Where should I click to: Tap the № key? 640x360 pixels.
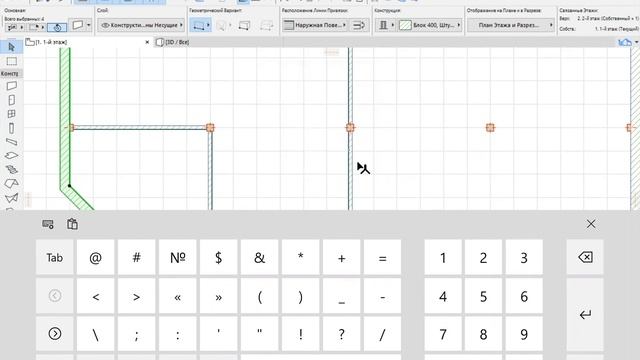[178, 258]
